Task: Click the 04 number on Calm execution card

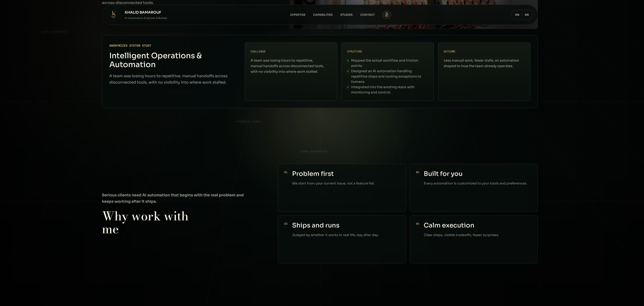Action: pyautogui.click(x=418, y=224)
